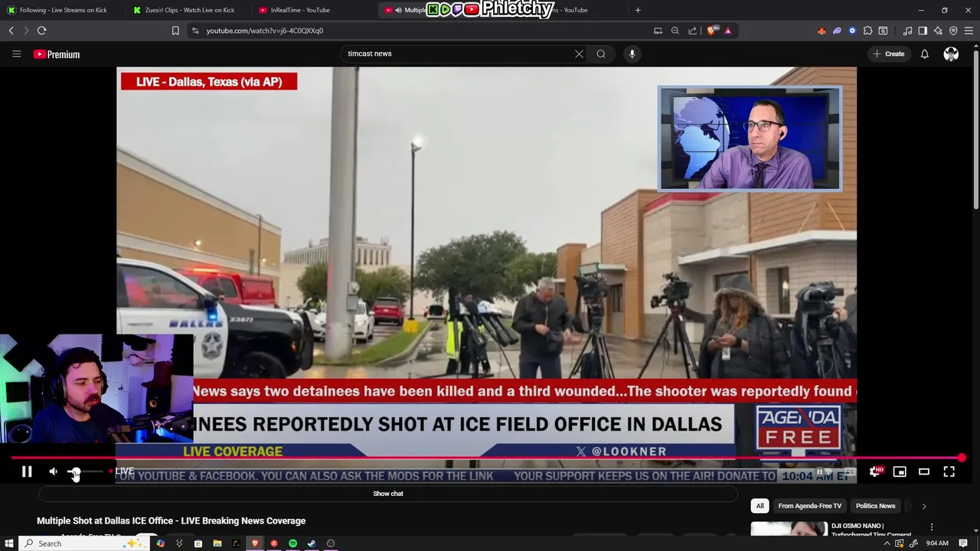The height and width of the screenshot is (551, 980).
Task: Pause the live video
Action: coord(27,471)
